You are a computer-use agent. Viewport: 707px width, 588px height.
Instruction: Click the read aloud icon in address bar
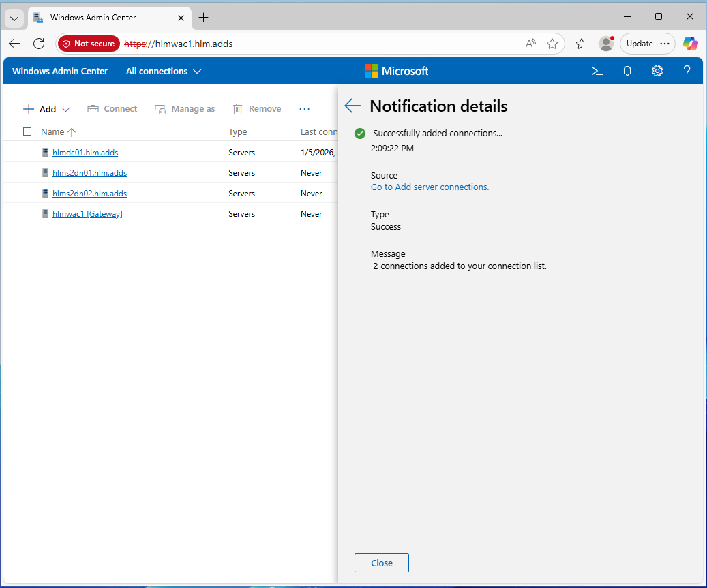(530, 44)
